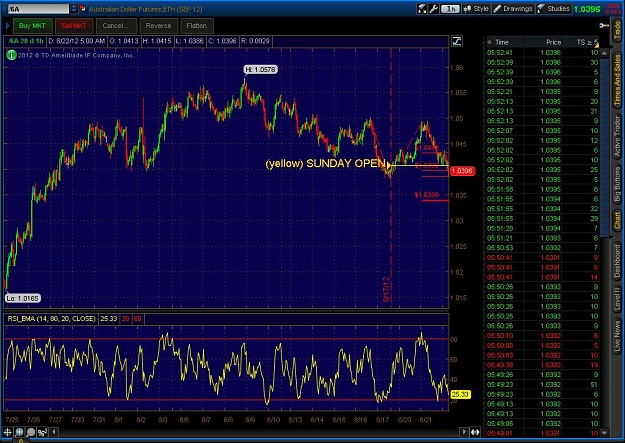Click the expand horizontal arrows icon

pos(475,432)
